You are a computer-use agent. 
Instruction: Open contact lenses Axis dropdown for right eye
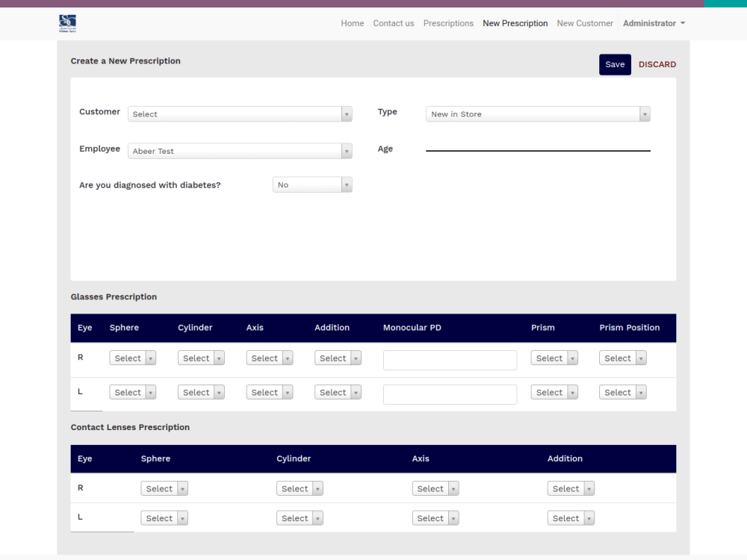click(436, 488)
